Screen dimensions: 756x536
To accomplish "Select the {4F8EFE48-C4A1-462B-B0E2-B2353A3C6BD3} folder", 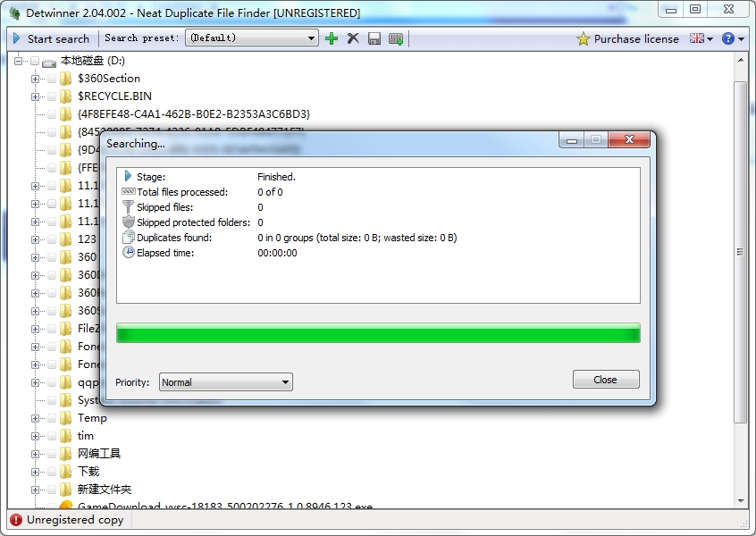I will (194, 114).
